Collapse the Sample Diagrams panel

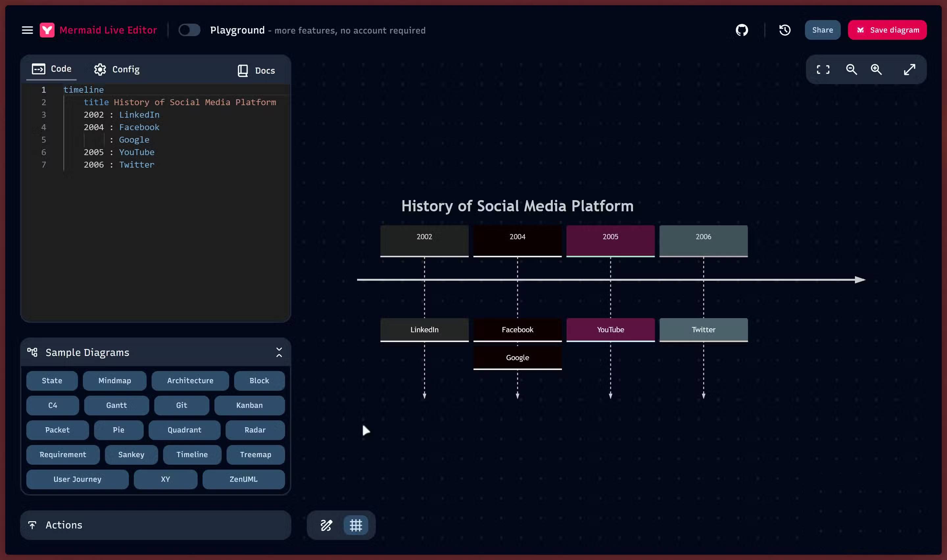[279, 352]
